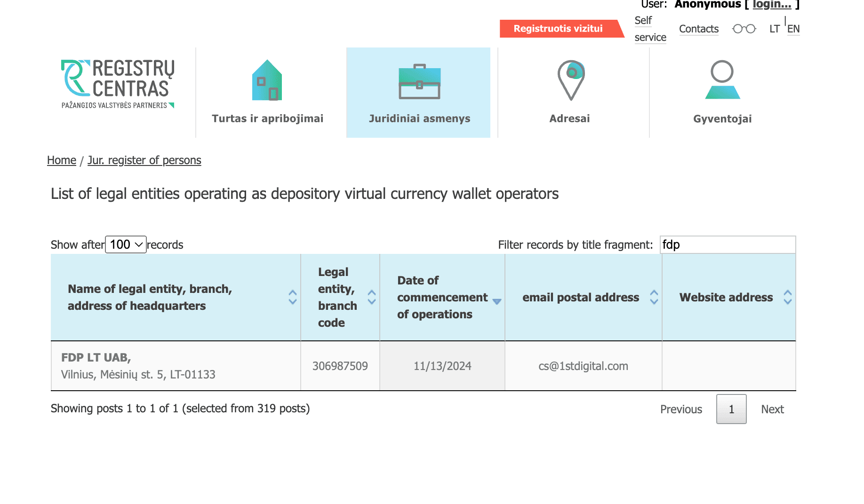Click the person icon for Gyventojai
This screenshot has width=864, height=504.
(x=722, y=79)
